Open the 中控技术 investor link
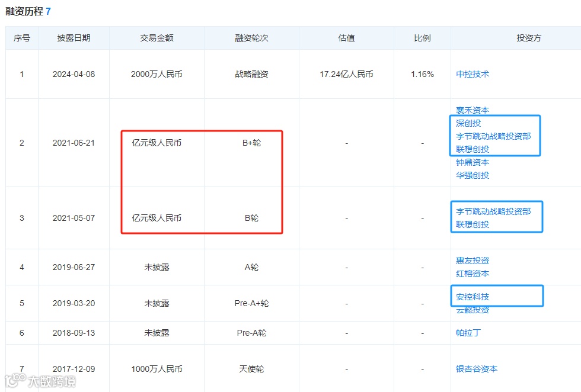The width and height of the screenshot is (581, 392). 473,74
